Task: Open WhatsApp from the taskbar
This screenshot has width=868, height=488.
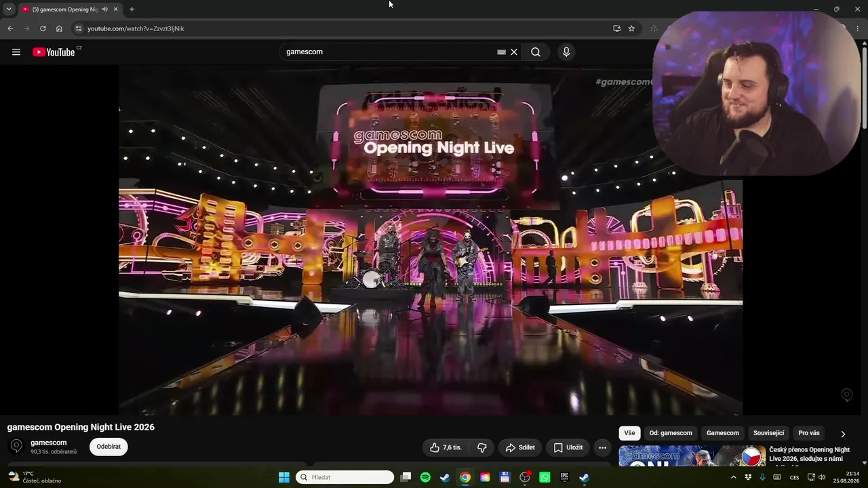Action: tap(545, 477)
